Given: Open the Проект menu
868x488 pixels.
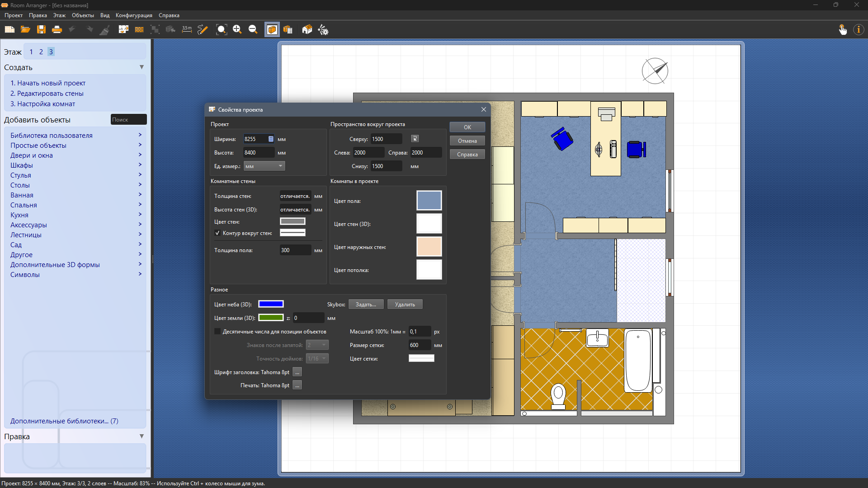Looking at the screenshot, I should tap(14, 15).
